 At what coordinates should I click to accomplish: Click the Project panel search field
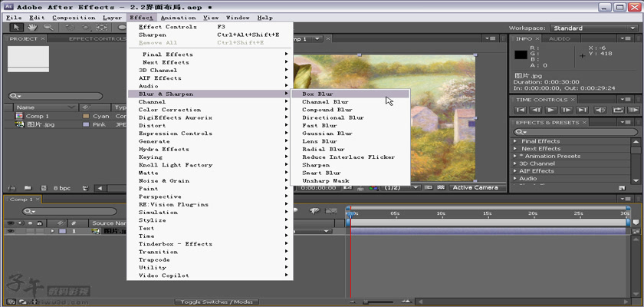[x=55, y=96]
